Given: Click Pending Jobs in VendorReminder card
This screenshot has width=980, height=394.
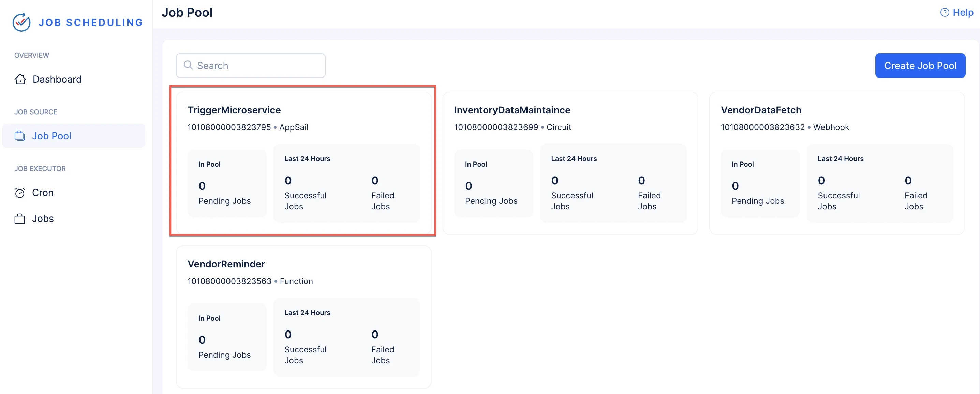Looking at the screenshot, I should coord(224,355).
